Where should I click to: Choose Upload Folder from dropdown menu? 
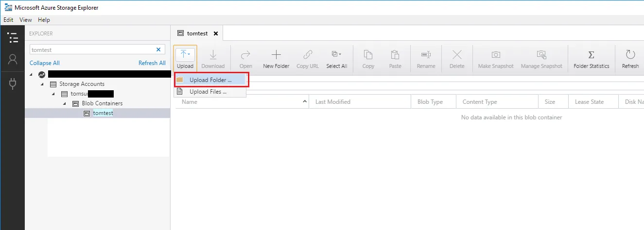click(211, 80)
